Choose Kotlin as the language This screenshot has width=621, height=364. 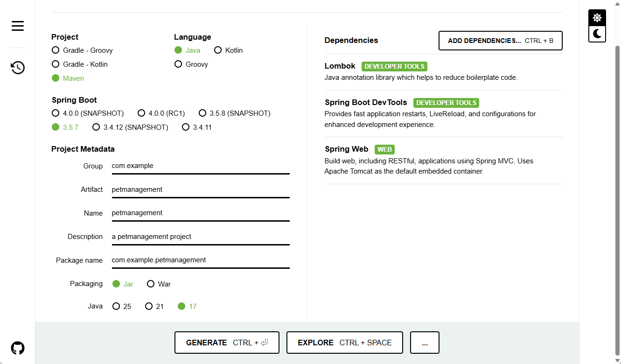tap(217, 50)
